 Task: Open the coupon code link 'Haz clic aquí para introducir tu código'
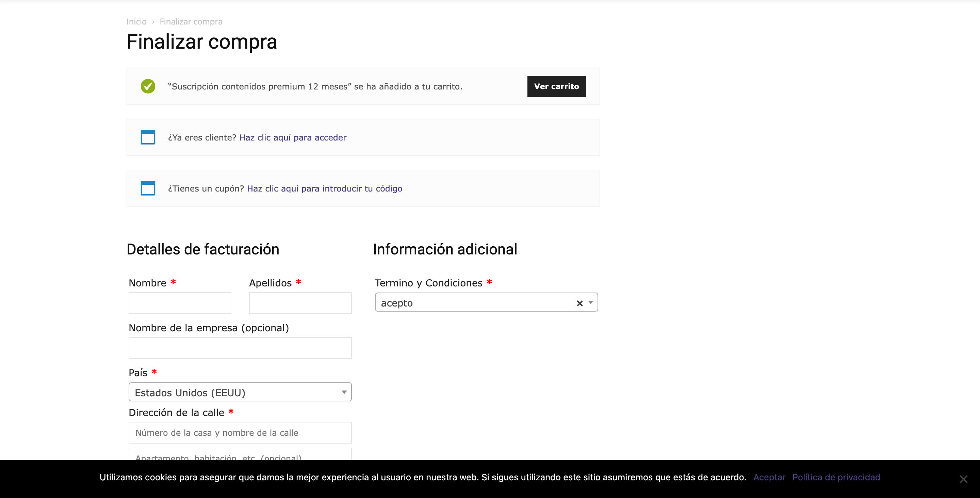click(x=325, y=189)
